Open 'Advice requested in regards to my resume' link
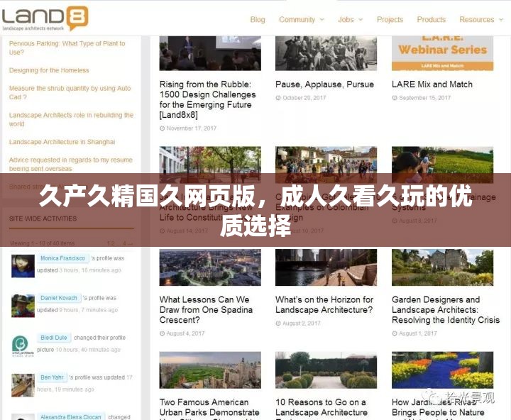Viewport: 511px width, 420px height. [x=71, y=164]
